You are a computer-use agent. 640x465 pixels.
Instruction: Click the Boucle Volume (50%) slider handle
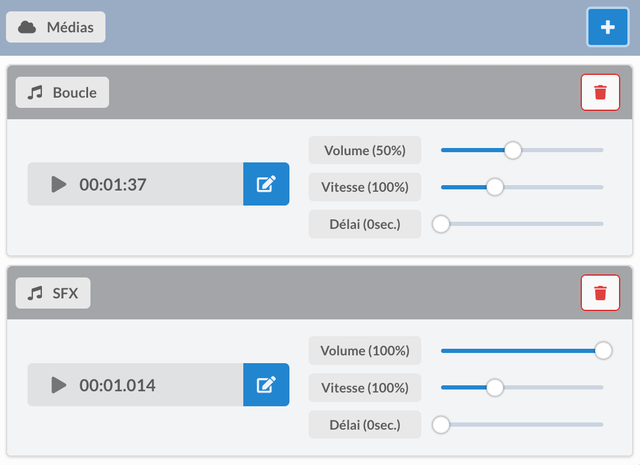coord(513,150)
